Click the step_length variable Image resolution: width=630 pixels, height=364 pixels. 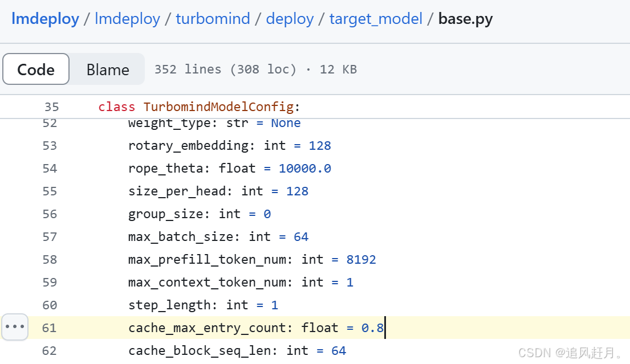[169, 305]
